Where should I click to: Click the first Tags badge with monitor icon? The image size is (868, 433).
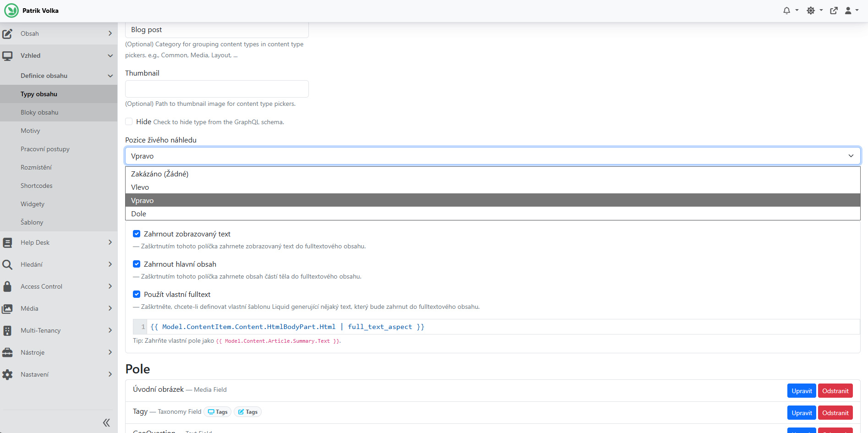217,412
